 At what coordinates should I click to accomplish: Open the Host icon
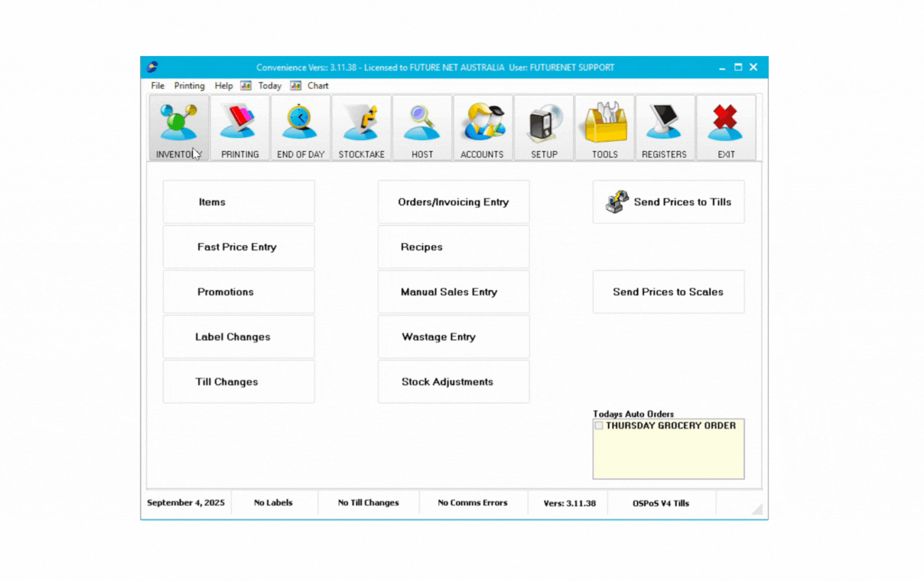click(422, 127)
